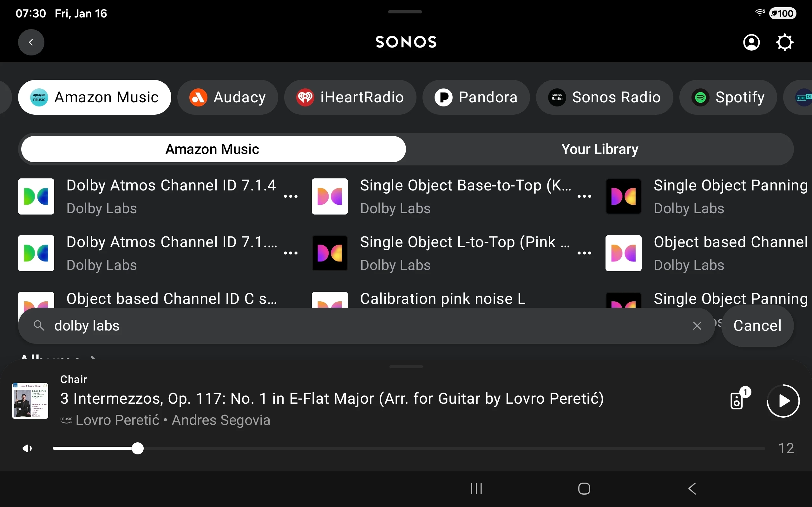The image size is (812, 507).
Task: Open options for Dolby Atmos Channel ID 7.1.4
Action: 291,196
